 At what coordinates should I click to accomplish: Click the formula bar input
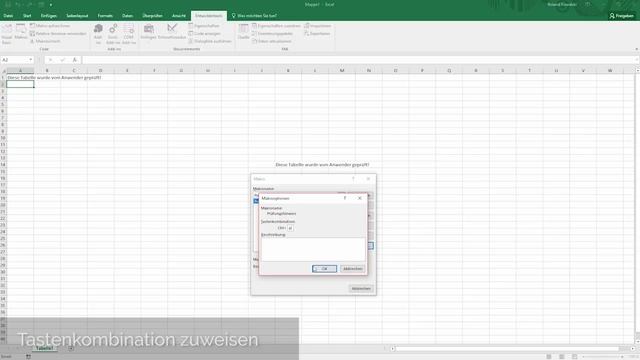pyautogui.click(x=359, y=60)
